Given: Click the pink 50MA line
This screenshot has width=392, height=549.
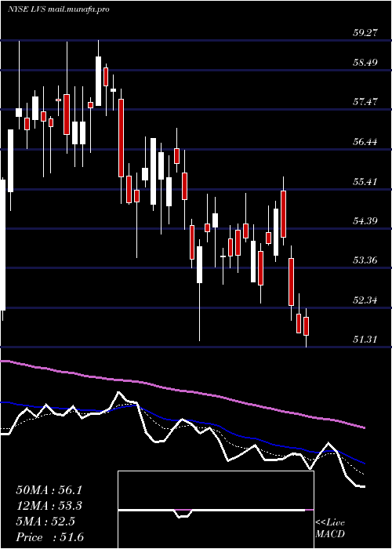Looking at the screenshot, I should 182,391.
